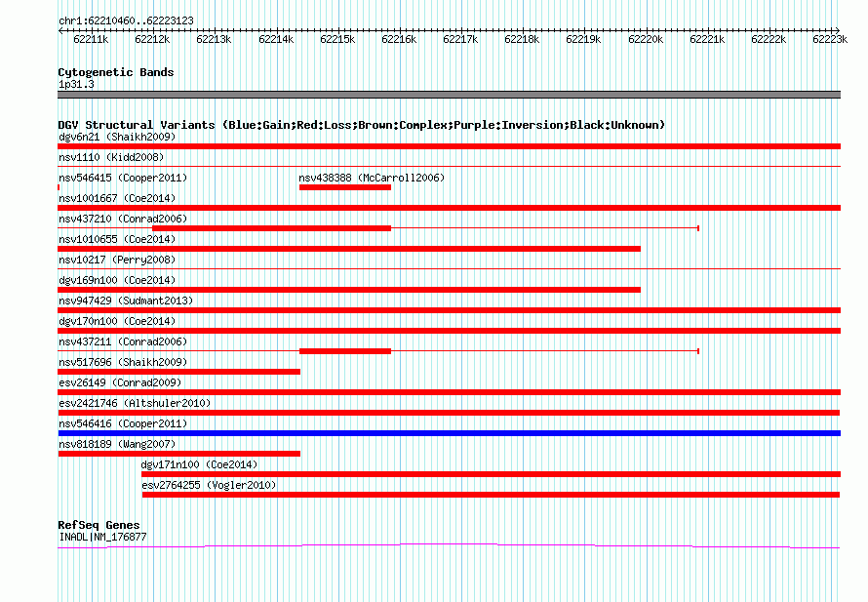Select the nsv1110 (Kidd2008) variant label
Viewport: 868px width, 602px height.
[x=111, y=157]
